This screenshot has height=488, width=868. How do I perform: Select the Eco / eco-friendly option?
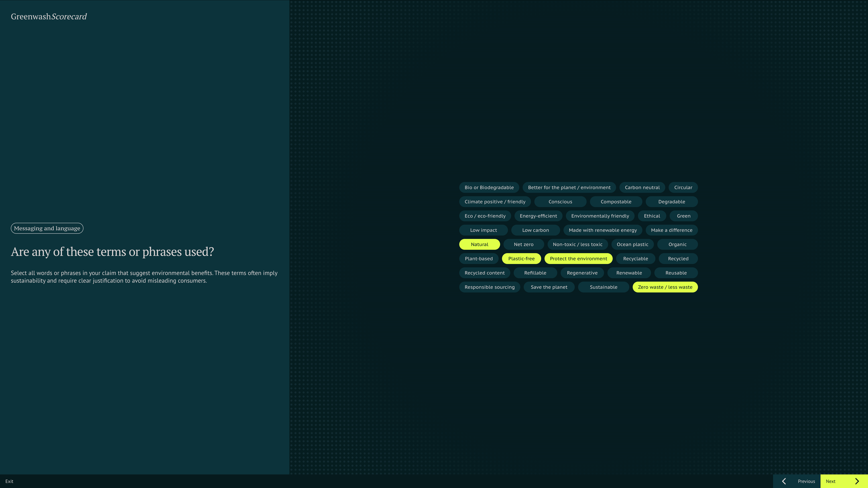point(485,216)
